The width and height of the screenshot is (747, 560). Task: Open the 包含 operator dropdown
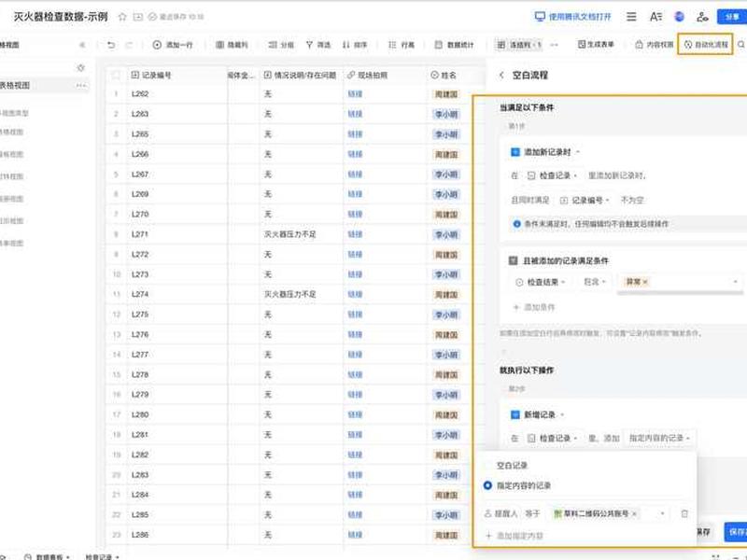click(x=595, y=283)
